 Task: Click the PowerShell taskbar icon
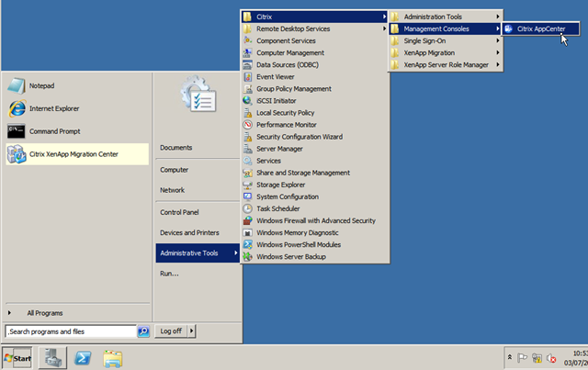(83, 358)
